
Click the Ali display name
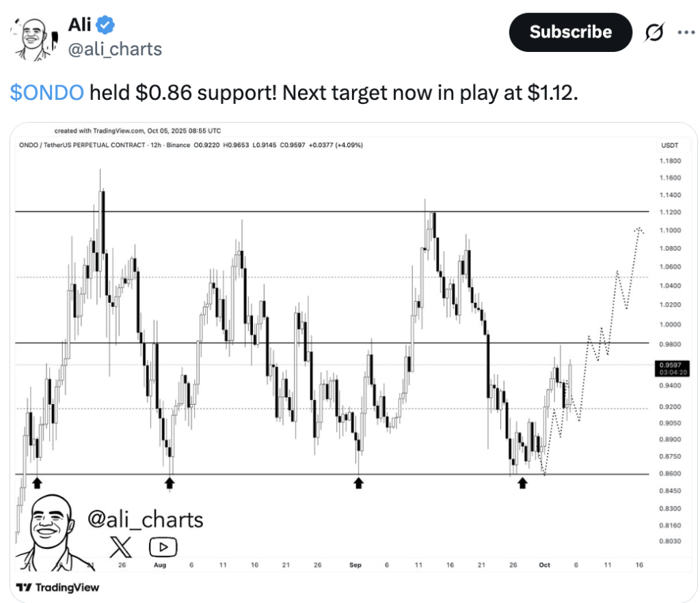tap(79, 25)
